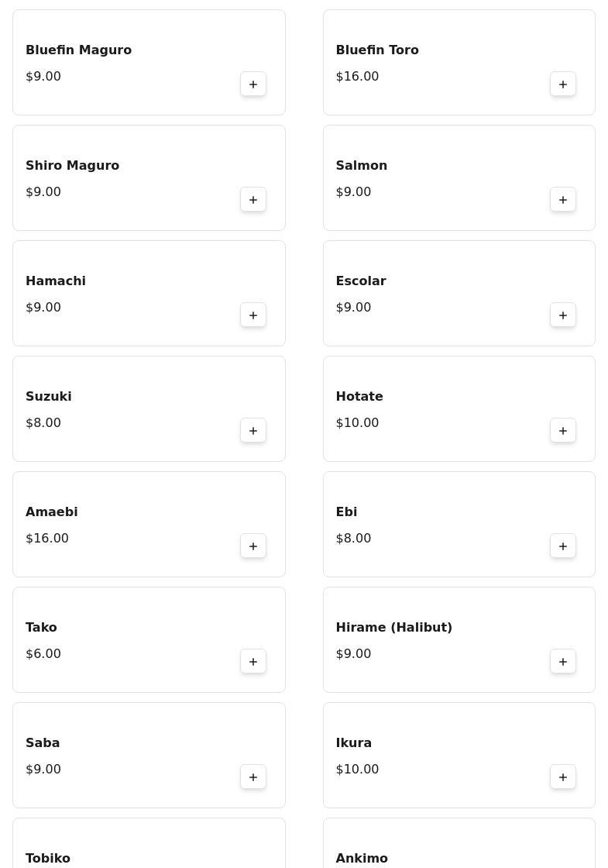Viewport: 608px width, 868px height.
Task: Add Amaebi to the order
Action: [253, 546]
